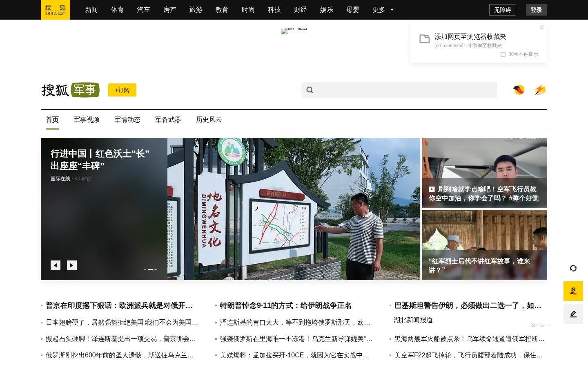Click the folder icon in favorites popup

click(425, 39)
